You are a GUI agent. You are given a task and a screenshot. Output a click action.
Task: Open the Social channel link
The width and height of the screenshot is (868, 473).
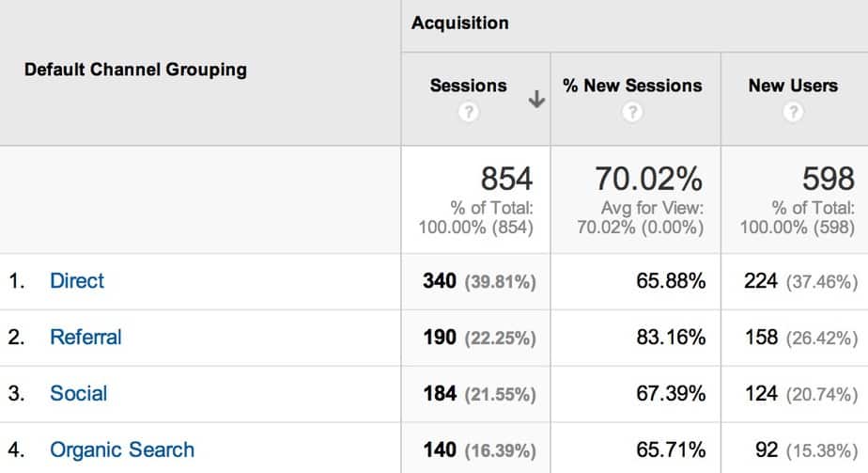click(79, 393)
